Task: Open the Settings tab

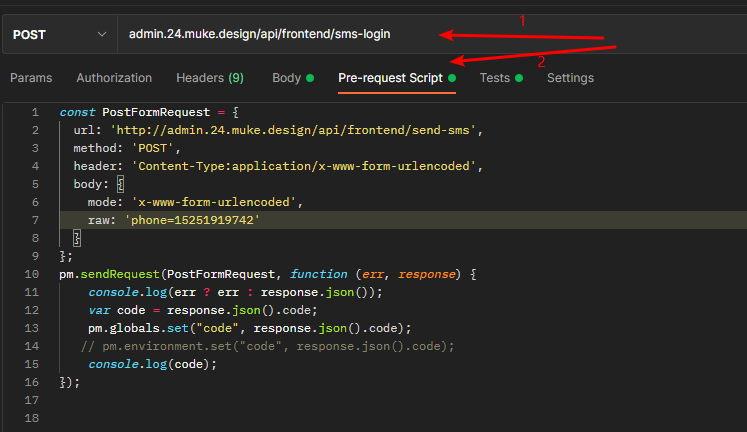Action: [570, 78]
